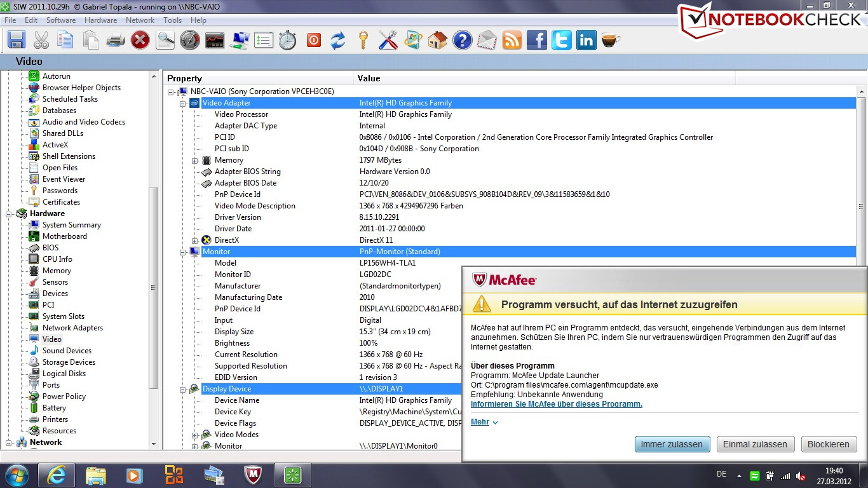Click the golden key toolbar icon
This screenshot has width=868, height=488.
pos(363,40)
